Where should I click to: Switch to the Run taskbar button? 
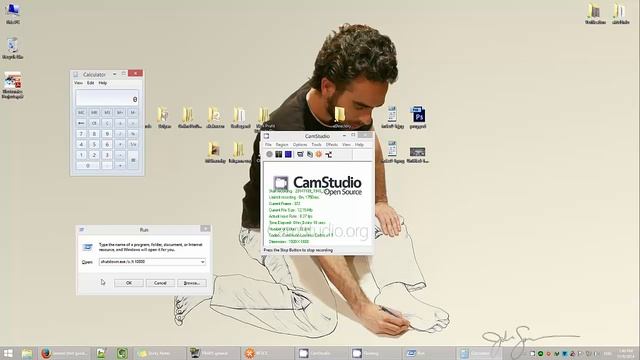click(428, 353)
